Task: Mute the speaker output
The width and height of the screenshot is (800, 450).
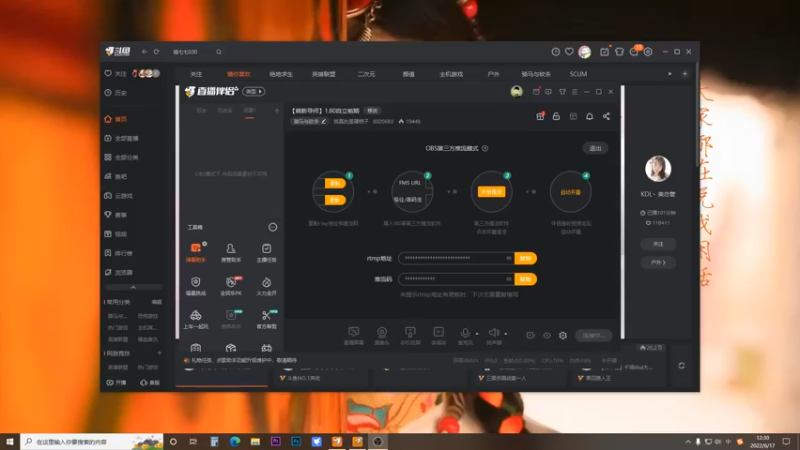Action: (x=493, y=335)
